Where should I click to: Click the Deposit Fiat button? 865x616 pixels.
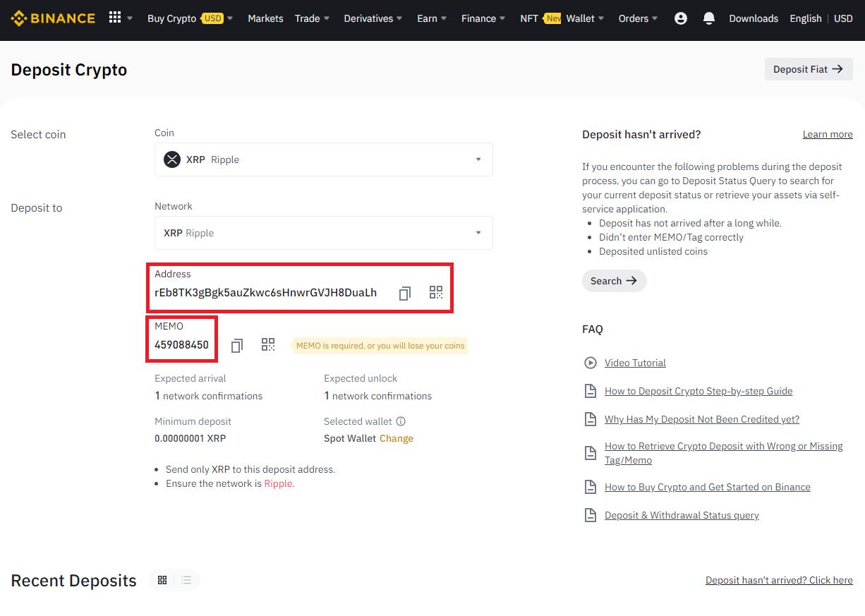click(x=809, y=69)
